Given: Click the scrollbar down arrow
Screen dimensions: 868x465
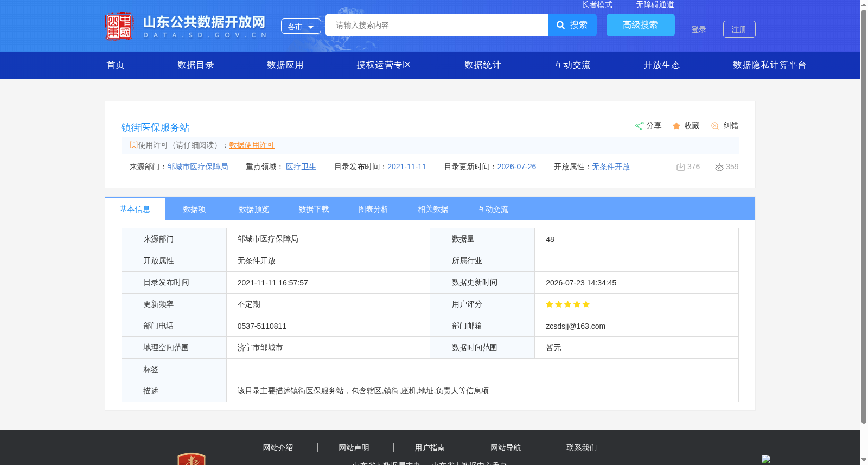Looking at the screenshot, I should [864, 461].
